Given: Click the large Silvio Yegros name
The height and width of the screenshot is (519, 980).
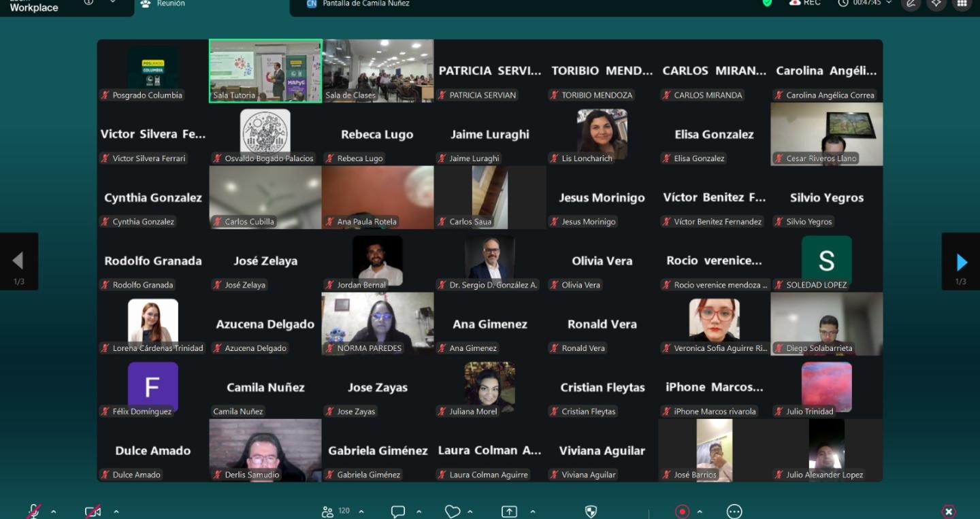Looking at the screenshot, I should [827, 198].
